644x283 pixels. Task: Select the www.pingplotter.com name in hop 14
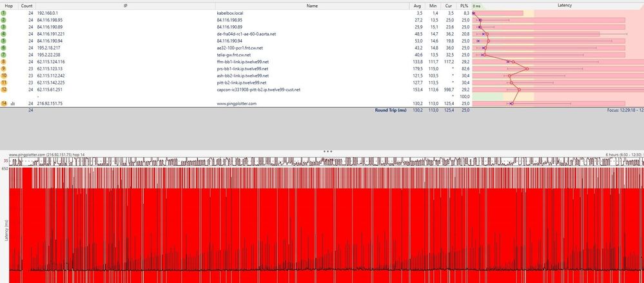237,104
